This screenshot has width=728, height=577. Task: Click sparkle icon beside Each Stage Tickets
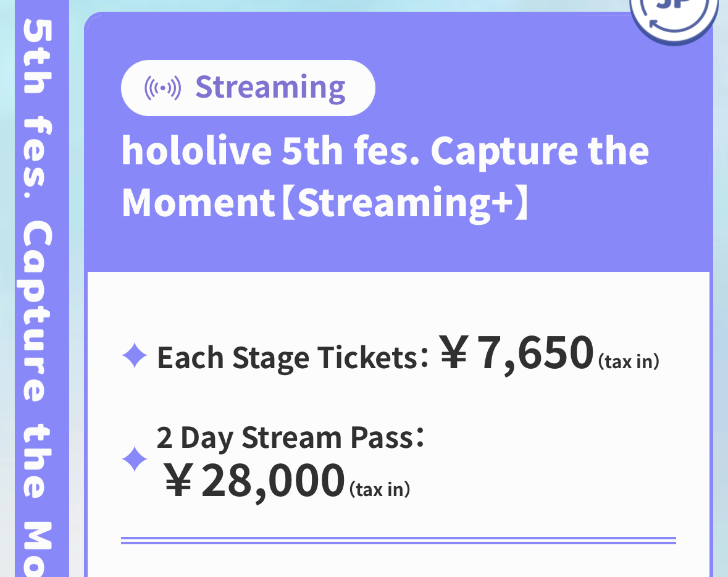pyautogui.click(x=135, y=355)
